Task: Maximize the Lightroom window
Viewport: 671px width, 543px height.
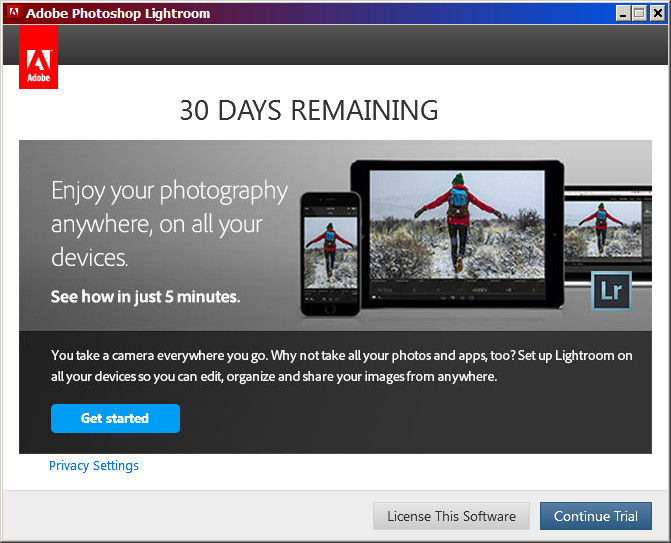Action: [639, 14]
